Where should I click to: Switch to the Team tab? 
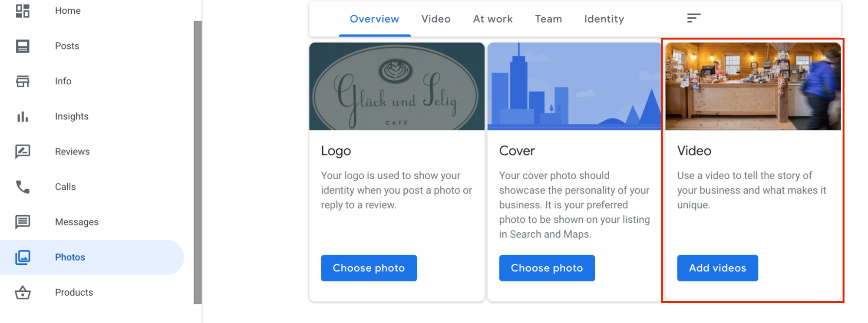(548, 19)
